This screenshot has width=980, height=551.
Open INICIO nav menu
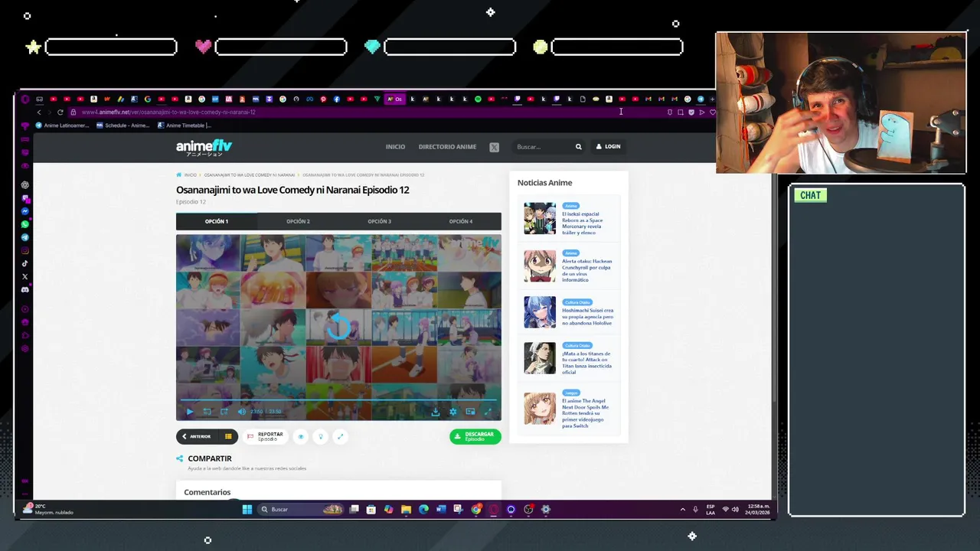pyautogui.click(x=395, y=146)
